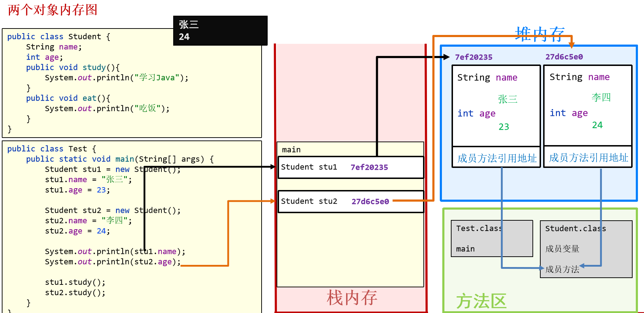
Task: Click the Student.class label in method area
Action: click(576, 229)
